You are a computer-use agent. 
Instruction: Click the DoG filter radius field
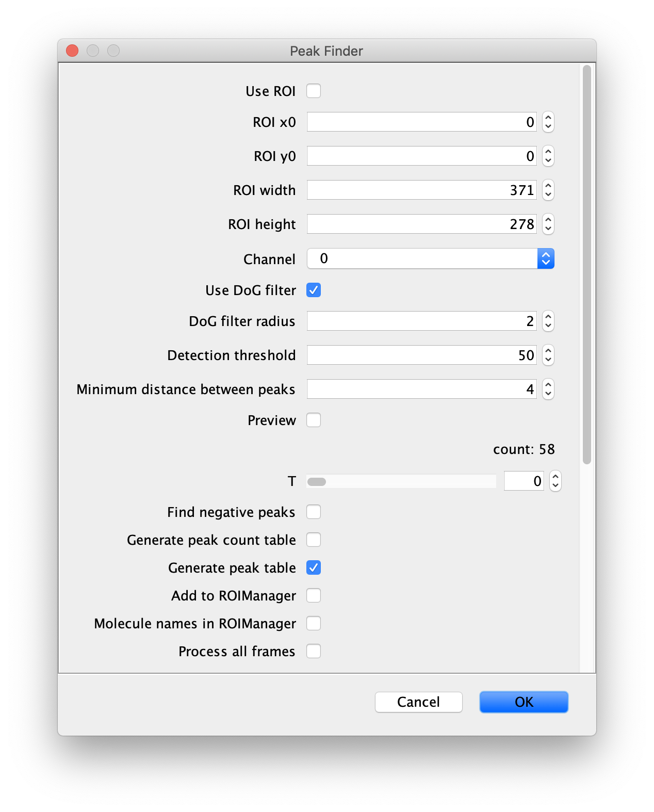(422, 321)
